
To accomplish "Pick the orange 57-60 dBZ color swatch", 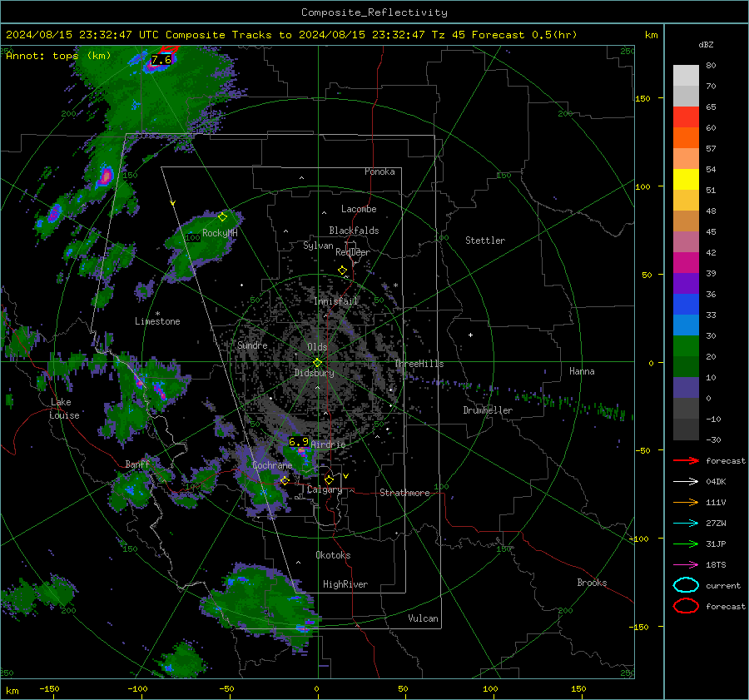I will tap(686, 138).
